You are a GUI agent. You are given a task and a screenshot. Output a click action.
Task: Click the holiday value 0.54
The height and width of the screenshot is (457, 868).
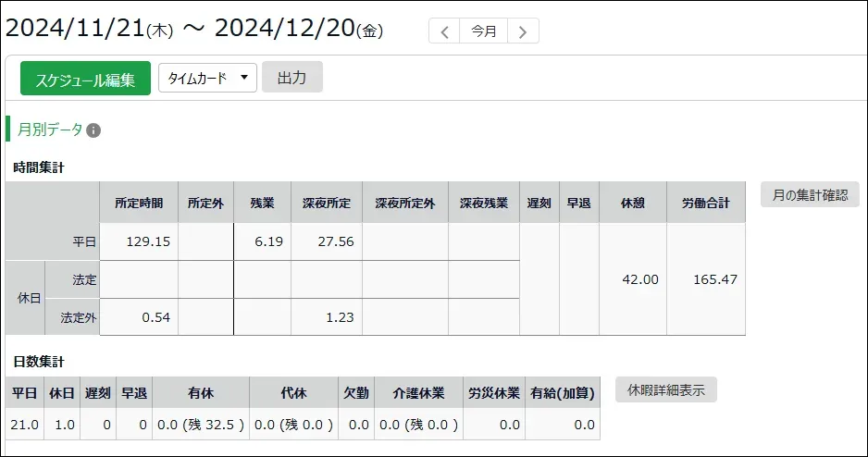pos(156,317)
